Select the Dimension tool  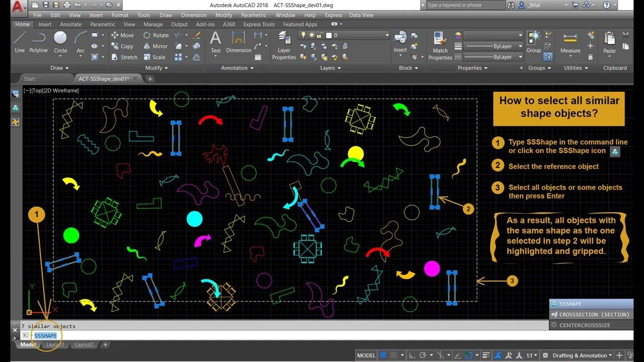coord(238,42)
